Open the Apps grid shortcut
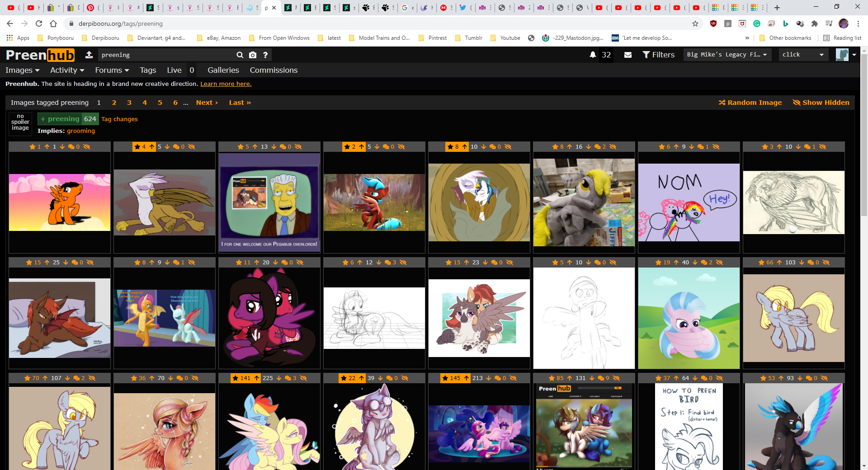The height and width of the screenshot is (470, 868). (x=18, y=38)
